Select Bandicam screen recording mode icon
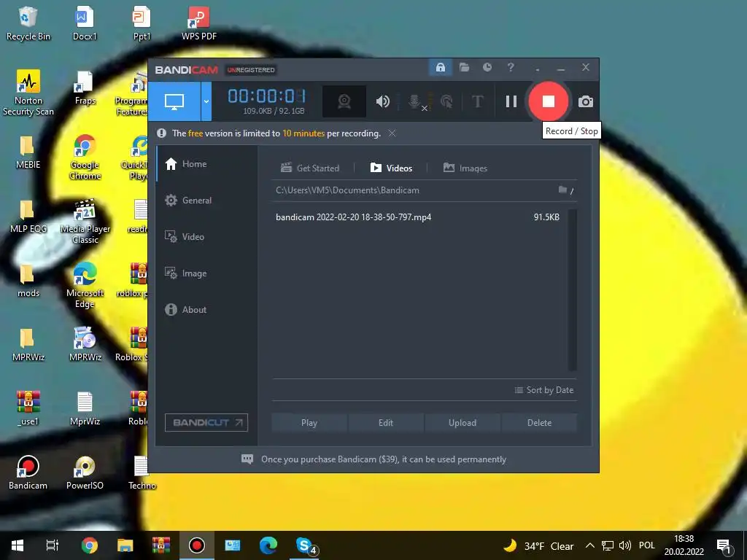 pyautogui.click(x=174, y=101)
